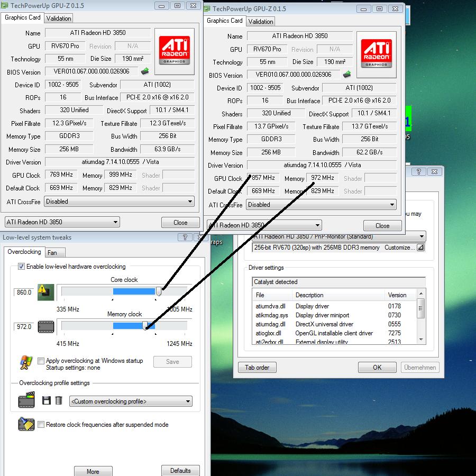Click driver file list scrollbar down arrow
Screen dimensions: 476x476
pos(421,340)
